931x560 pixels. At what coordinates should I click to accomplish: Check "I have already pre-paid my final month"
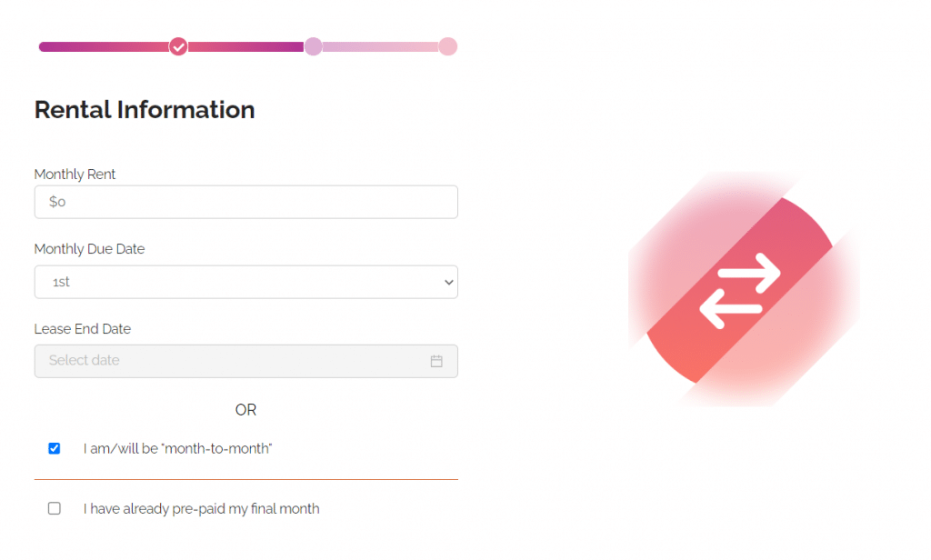tap(54, 508)
